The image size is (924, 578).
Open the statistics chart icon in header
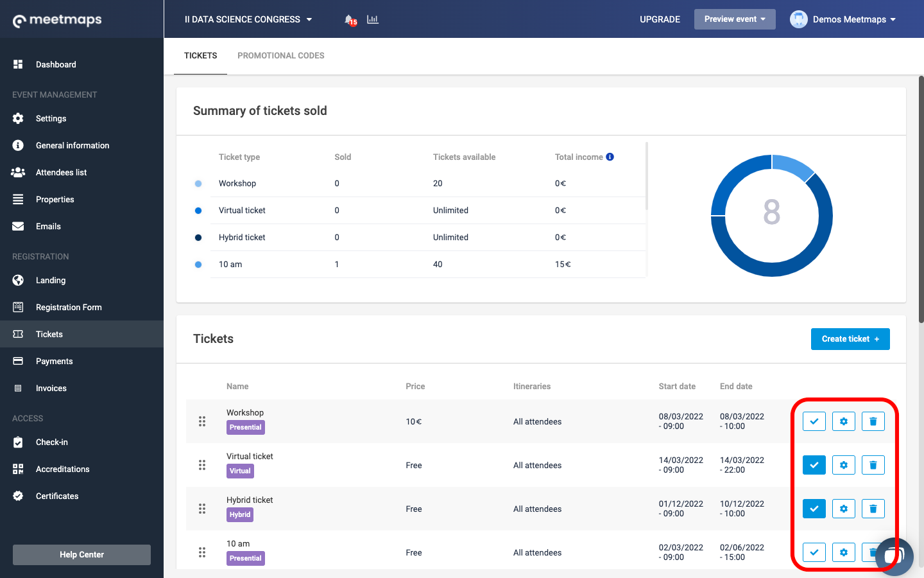373,20
